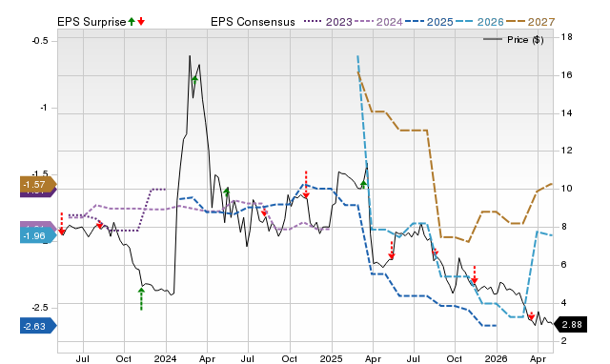The image size is (610, 364).
Task: Click the green surprise arrow just before April 2025
Action: coord(363,184)
